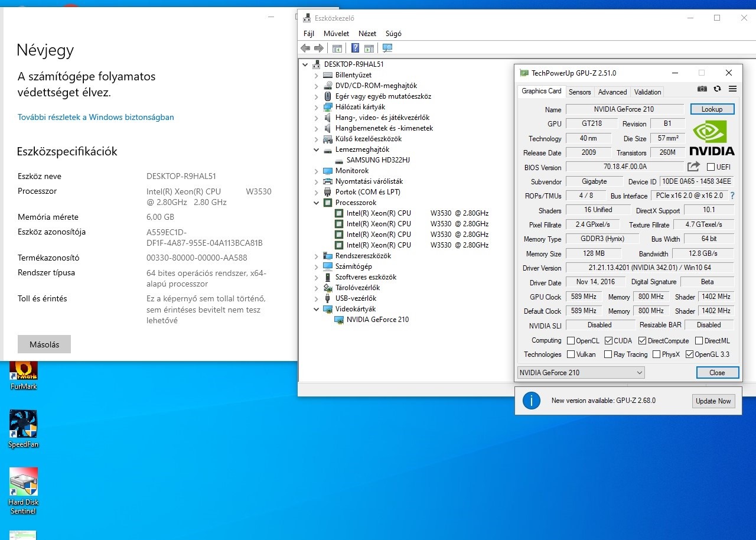The image size is (756, 540).
Task: Expand the Portok (COM és LPT) node
Action: (x=317, y=192)
